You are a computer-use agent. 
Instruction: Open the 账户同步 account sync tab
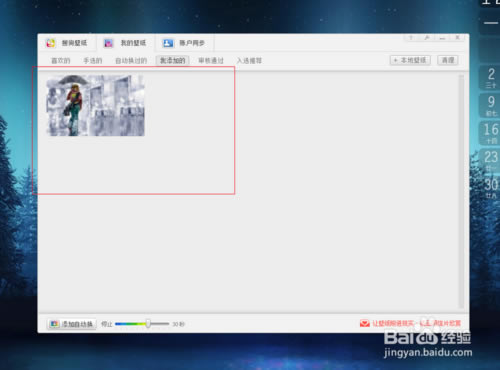point(184,43)
